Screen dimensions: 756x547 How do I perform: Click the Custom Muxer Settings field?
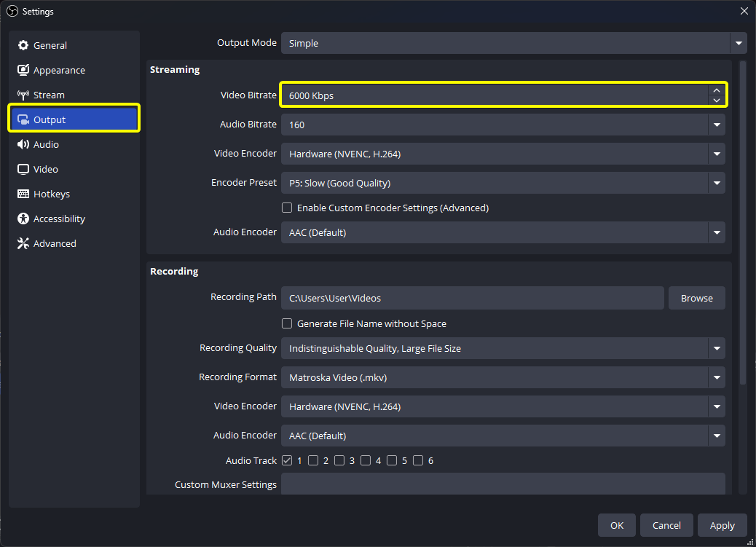[x=503, y=484]
